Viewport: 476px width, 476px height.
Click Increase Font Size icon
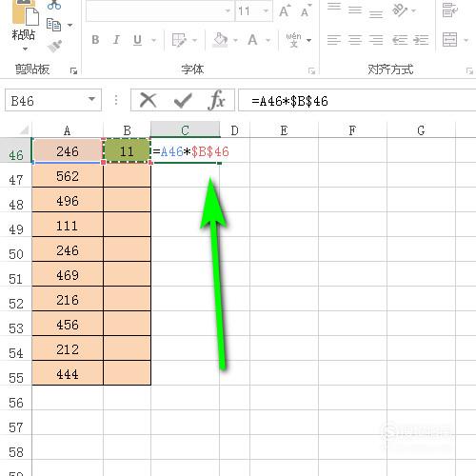point(285,10)
